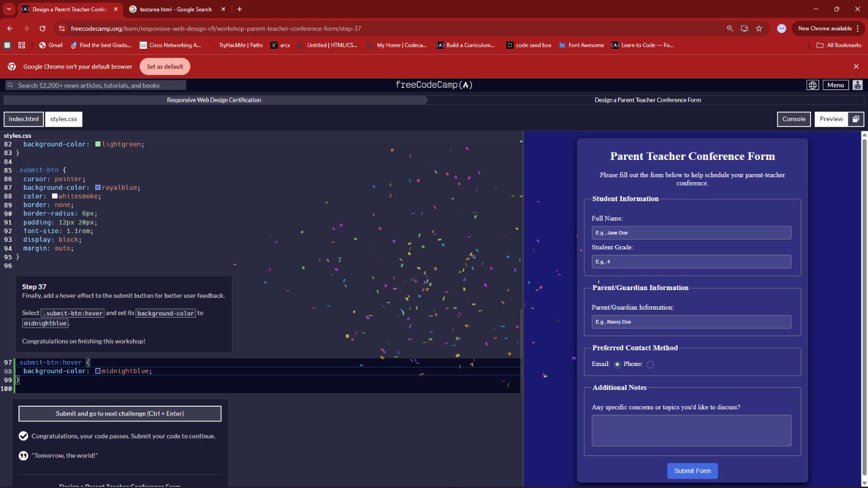This screenshot has width=868, height=488.
Task: Click the midnightblue color swatch in code
Action: 98,371
